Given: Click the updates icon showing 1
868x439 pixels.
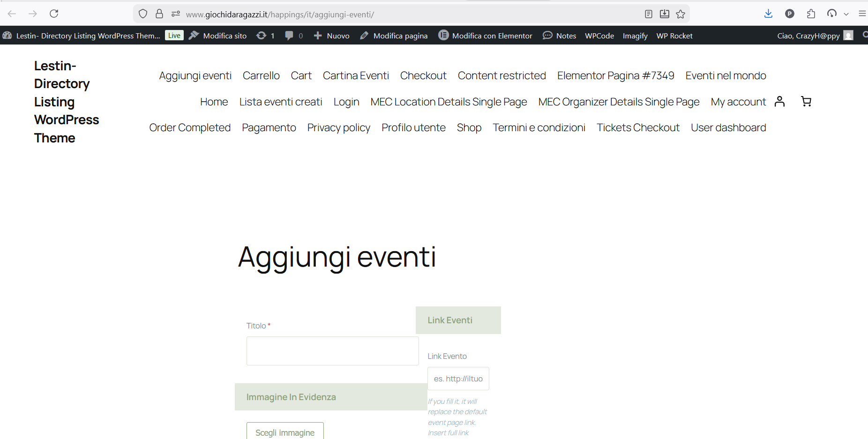Looking at the screenshot, I should [x=265, y=36].
